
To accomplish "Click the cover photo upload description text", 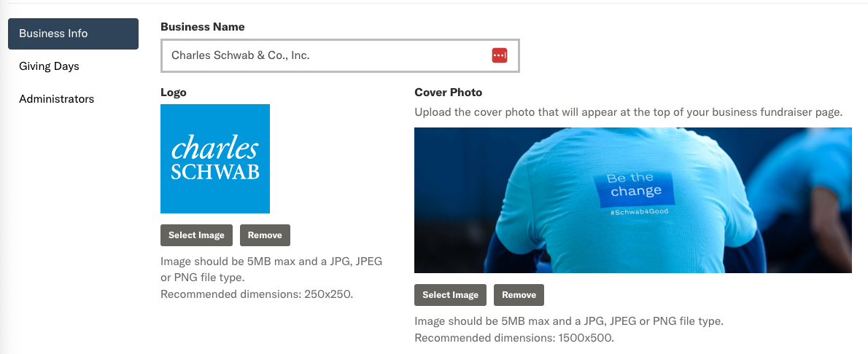I will (628, 113).
